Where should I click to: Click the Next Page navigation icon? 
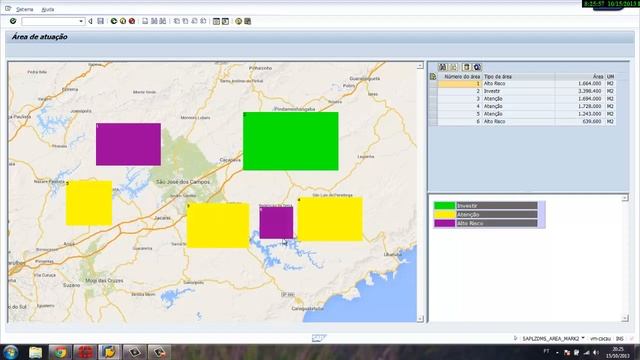coord(194,21)
